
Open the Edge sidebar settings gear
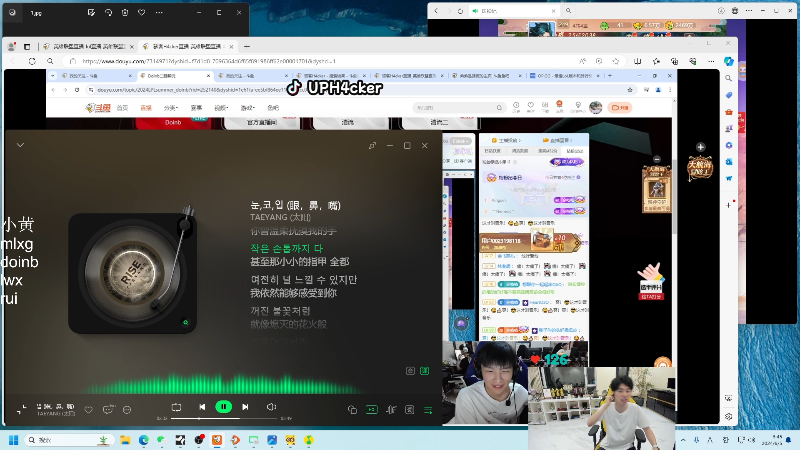[729, 416]
